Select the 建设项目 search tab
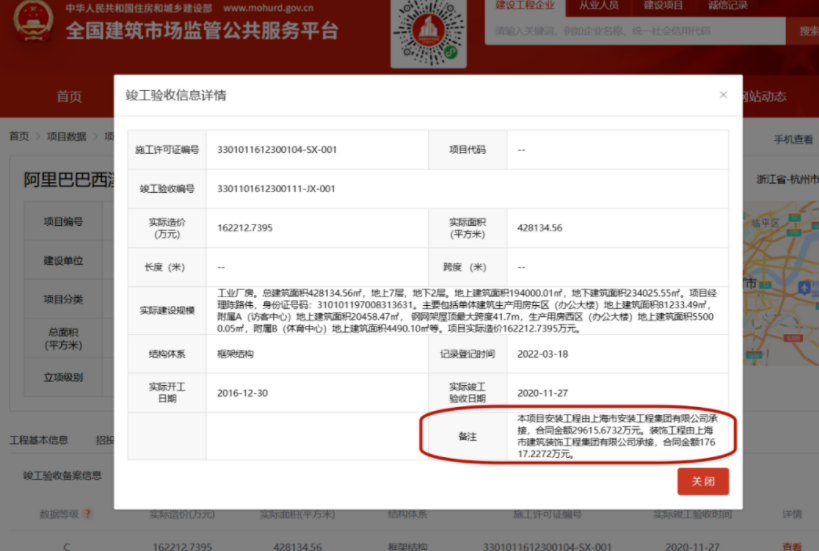The height and width of the screenshot is (551, 819). 663,6
